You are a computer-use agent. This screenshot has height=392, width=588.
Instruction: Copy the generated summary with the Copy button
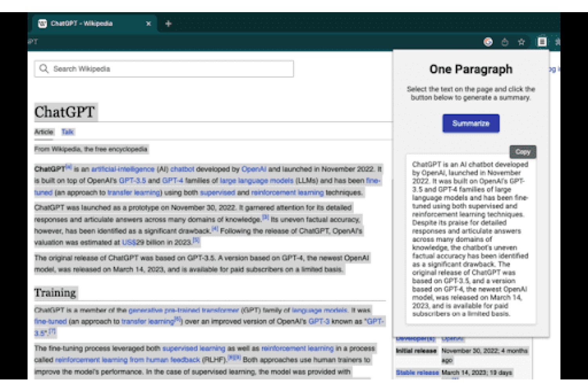click(523, 152)
